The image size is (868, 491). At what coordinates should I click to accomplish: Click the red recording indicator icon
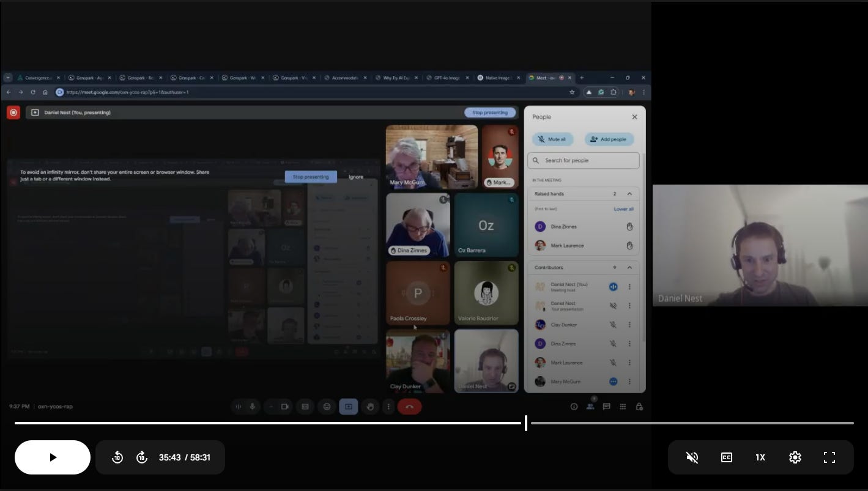pos(13,113)
